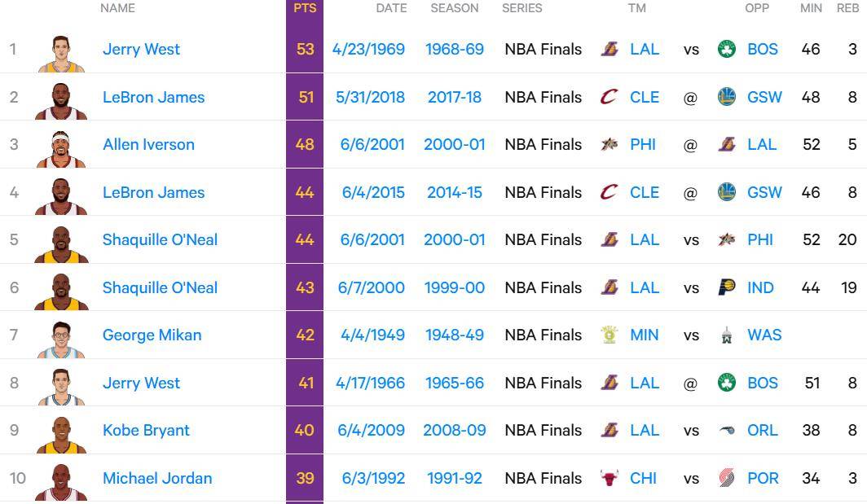Open the 2017-18 season link
867x504 pixels.
(455, 97)
